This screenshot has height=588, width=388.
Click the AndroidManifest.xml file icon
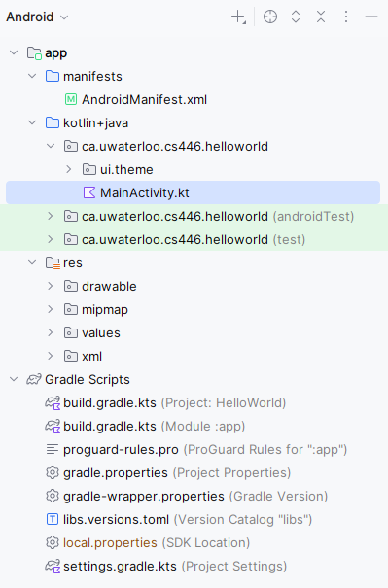(x=71, y=99)
